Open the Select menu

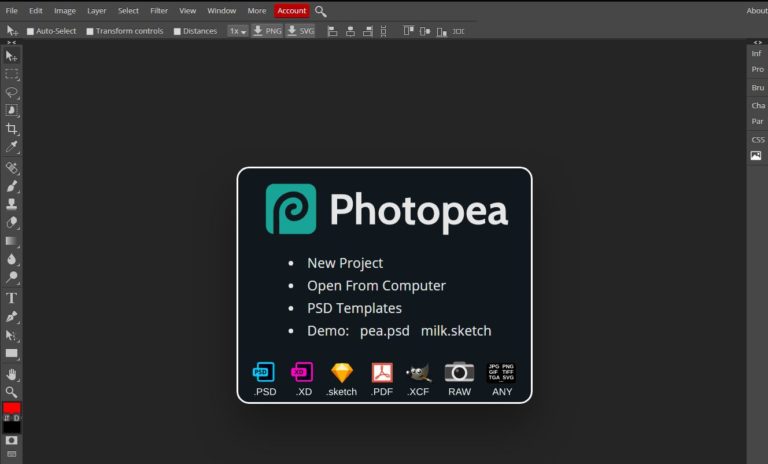tap(128, 11)
